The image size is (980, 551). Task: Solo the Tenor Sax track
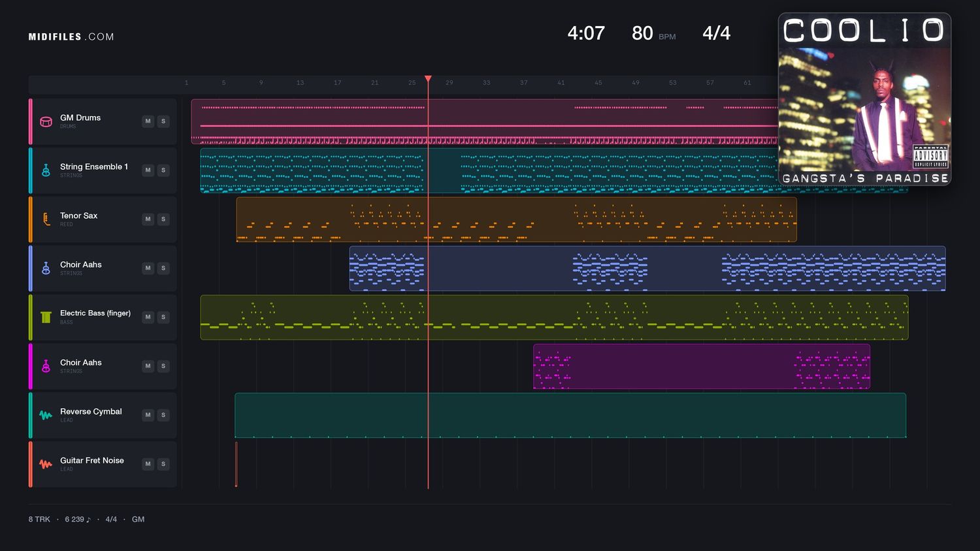[x=163, y=219]
